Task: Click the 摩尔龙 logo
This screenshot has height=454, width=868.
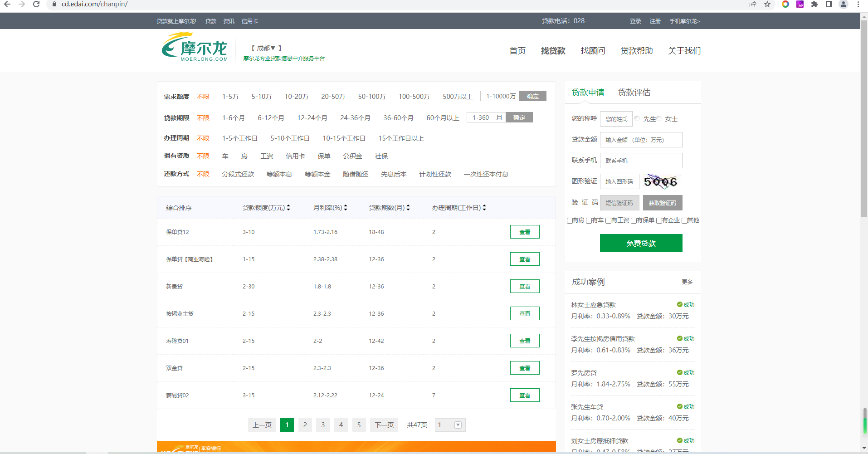Action: (x=195, y=47)
